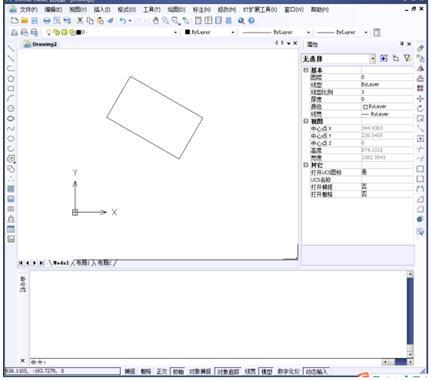The width and height of the screenshot is (431, 380).
Task: Select the Rotate modify tool
Action: 420,109
